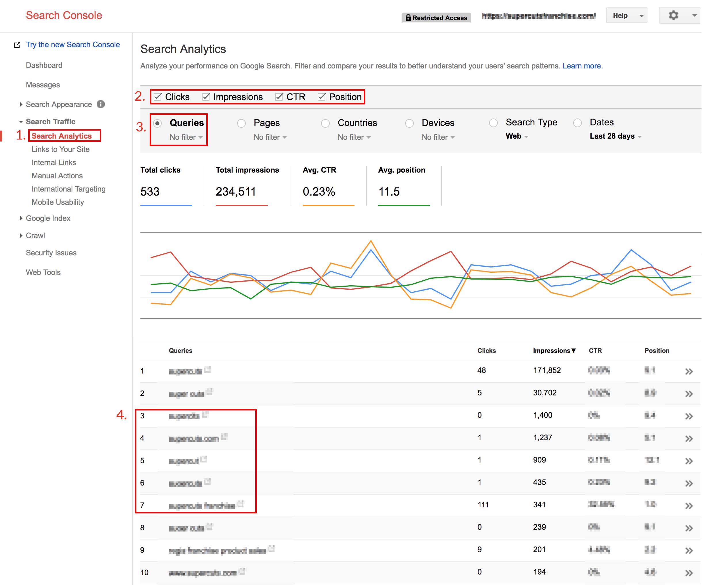Go to Manual Actions
The width and height of the screenshot is (728, 585).
tap(57, 176)
